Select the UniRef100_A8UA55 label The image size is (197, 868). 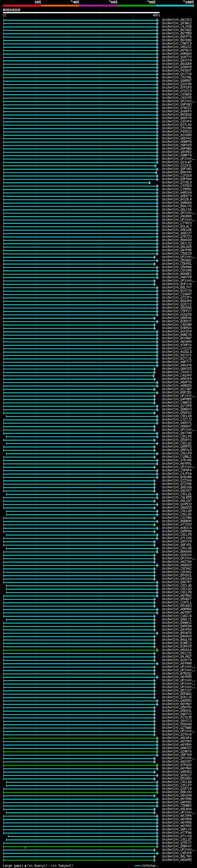pyautogui.click(x=177, y=860)
